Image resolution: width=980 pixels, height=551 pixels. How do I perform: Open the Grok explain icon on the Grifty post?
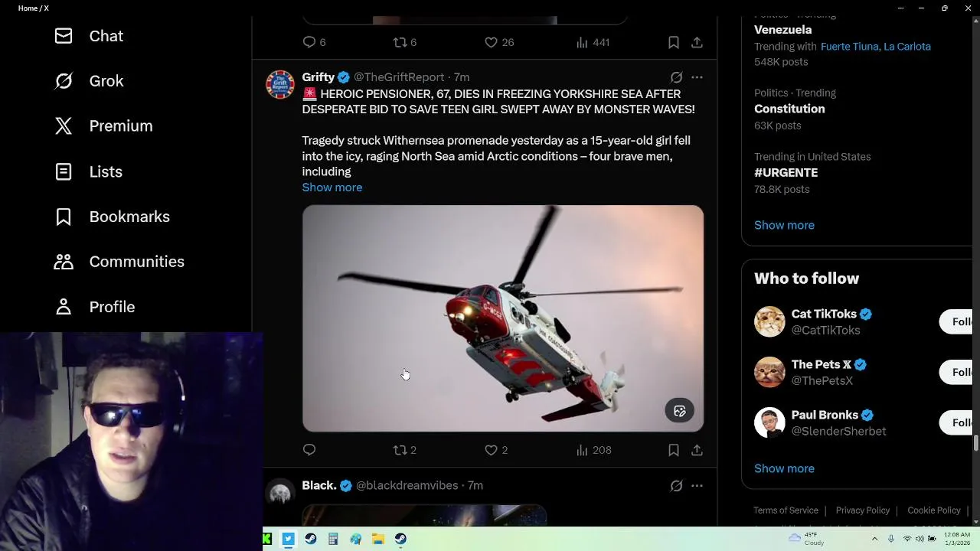[x=676, y=77]
